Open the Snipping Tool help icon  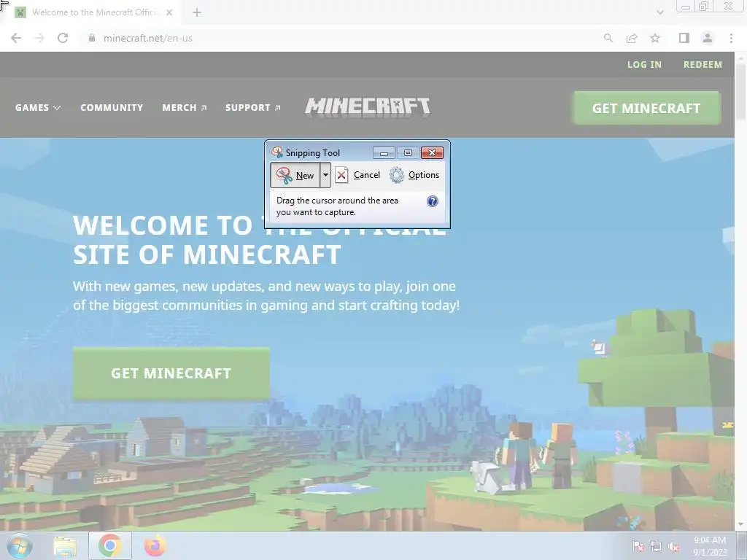click(x=432, y=201)
